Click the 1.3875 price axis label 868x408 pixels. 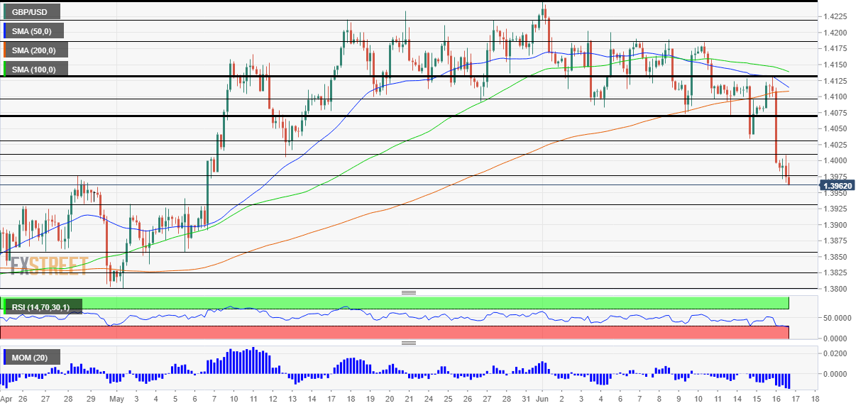click(x=835, y=241)
